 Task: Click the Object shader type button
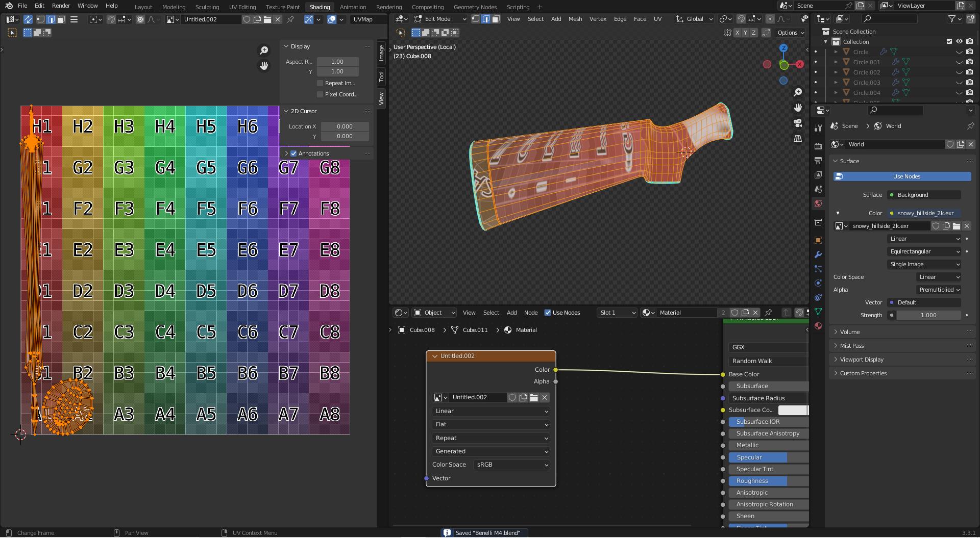pyautogui.click(x=434, y=313)
